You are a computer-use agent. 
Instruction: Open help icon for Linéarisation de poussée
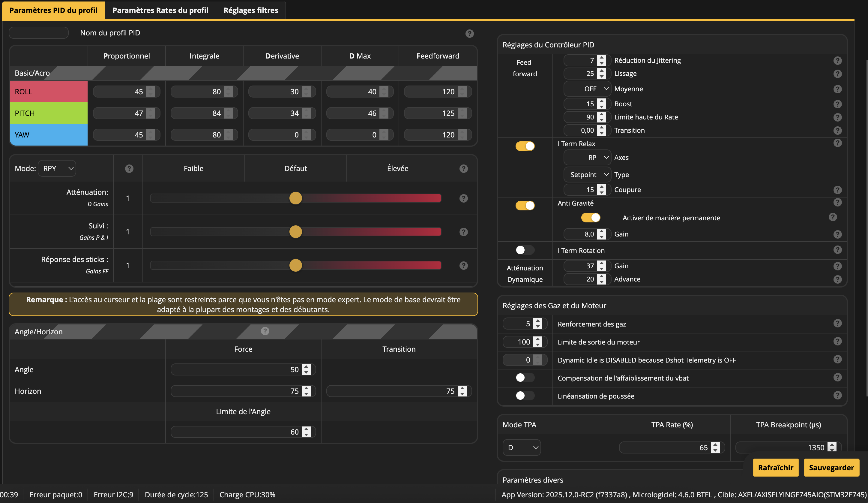click(x=837, y=396)
